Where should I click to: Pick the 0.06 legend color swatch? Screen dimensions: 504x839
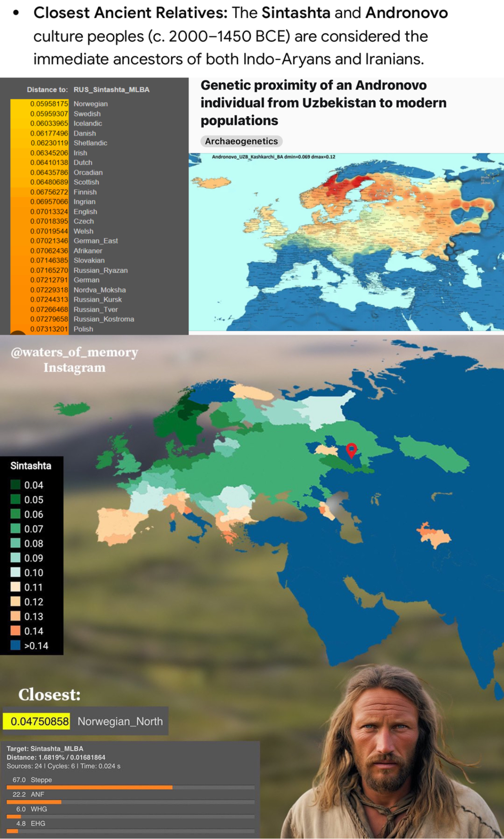tap(15, 514)
